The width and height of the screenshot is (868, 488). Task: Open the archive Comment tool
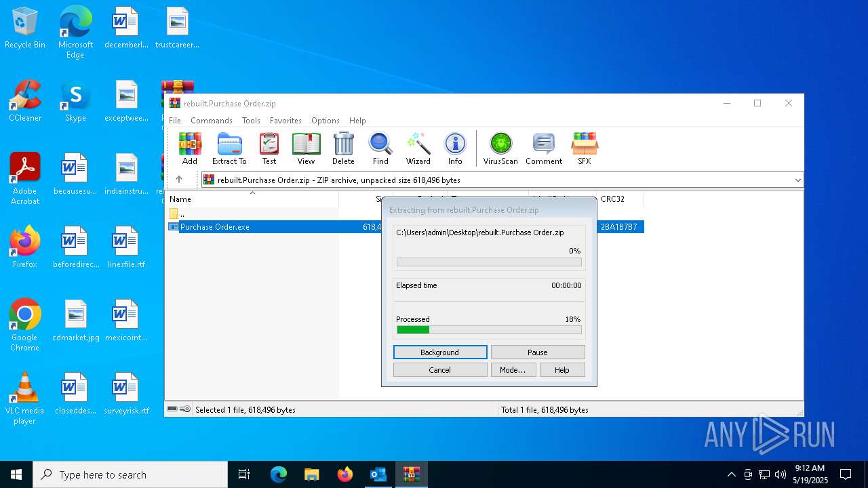coord(544,148)
